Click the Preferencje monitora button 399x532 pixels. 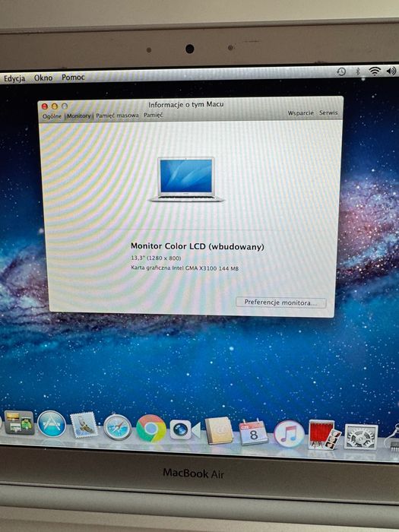(281, 302)
